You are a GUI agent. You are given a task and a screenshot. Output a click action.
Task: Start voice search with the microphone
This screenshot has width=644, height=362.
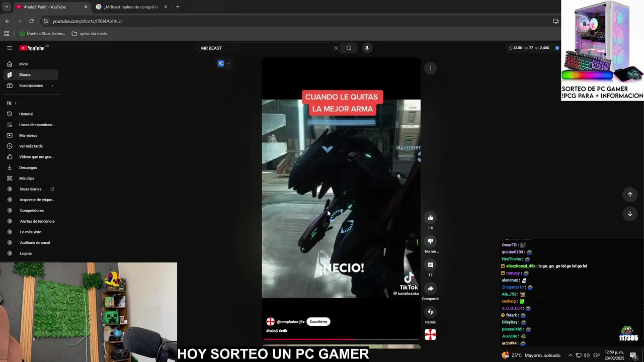pyautogui.click(x=367, y=48)
